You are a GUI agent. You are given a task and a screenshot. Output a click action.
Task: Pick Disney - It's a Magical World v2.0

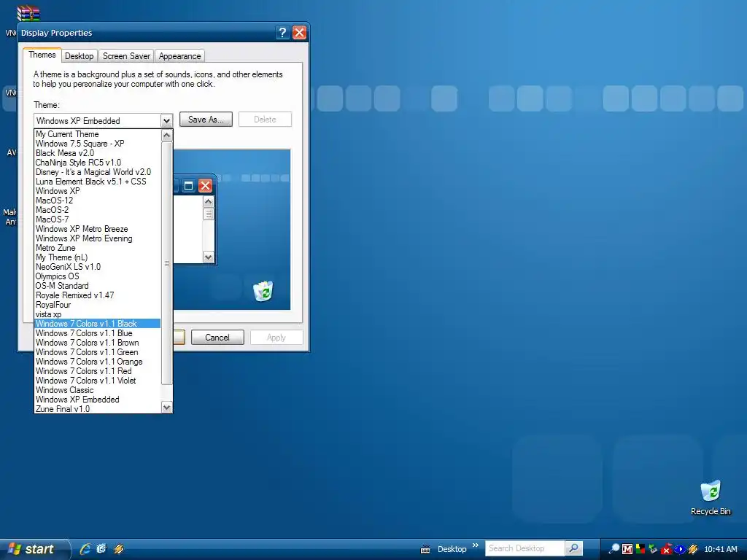click(98, 172)
